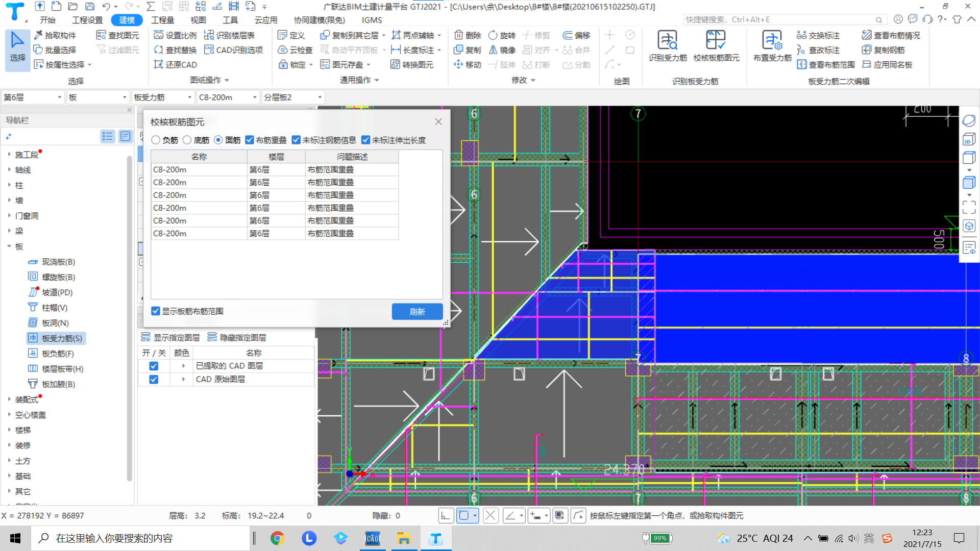Click 旋转 rotate tool

(502, 35)
